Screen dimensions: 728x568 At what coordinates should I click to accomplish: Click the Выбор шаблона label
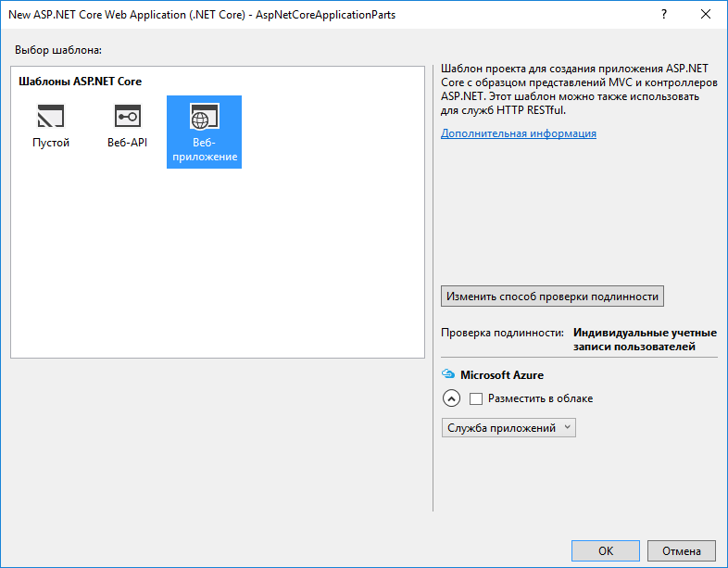click(x=58, y=50)
